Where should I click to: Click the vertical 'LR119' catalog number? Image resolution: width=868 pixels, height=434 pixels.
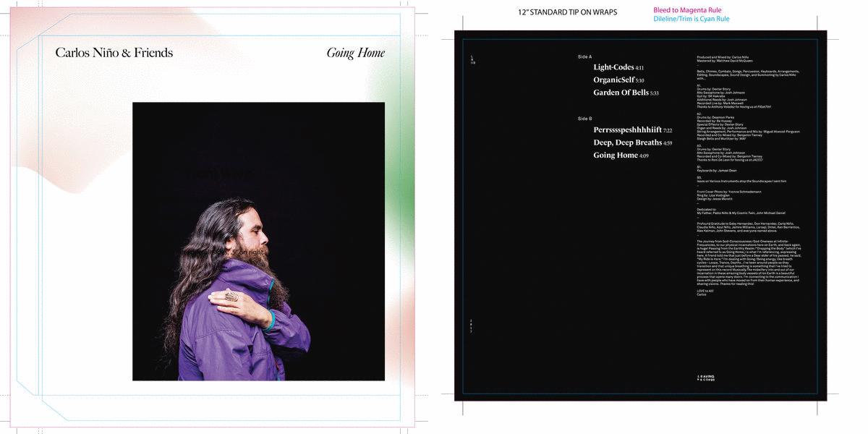tap(472, 59)
